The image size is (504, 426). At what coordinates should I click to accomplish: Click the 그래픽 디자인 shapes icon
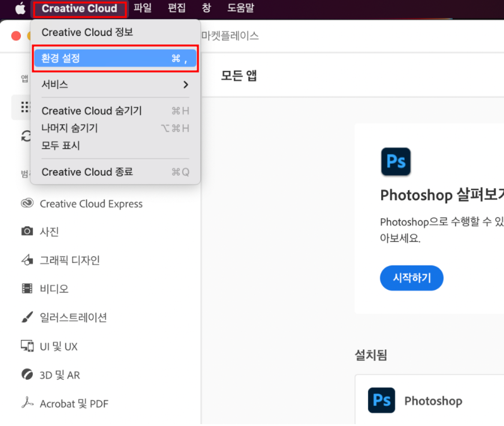click(27, 260)
